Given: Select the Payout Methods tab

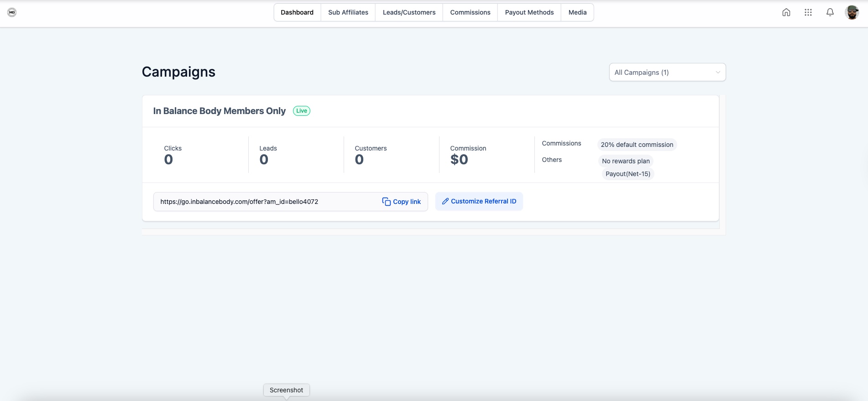Looking at the screenshot, I should pyautogui.click(x=529, y=12).
